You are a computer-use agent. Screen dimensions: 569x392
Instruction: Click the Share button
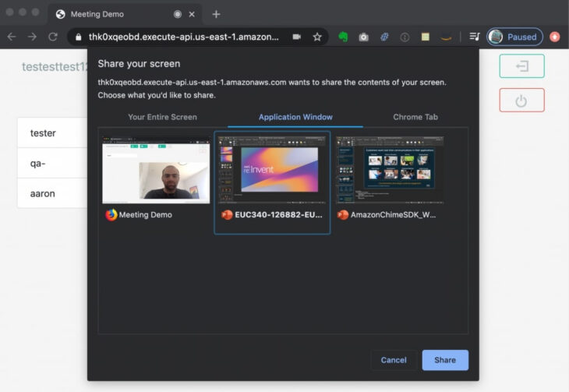pos(445,360)
